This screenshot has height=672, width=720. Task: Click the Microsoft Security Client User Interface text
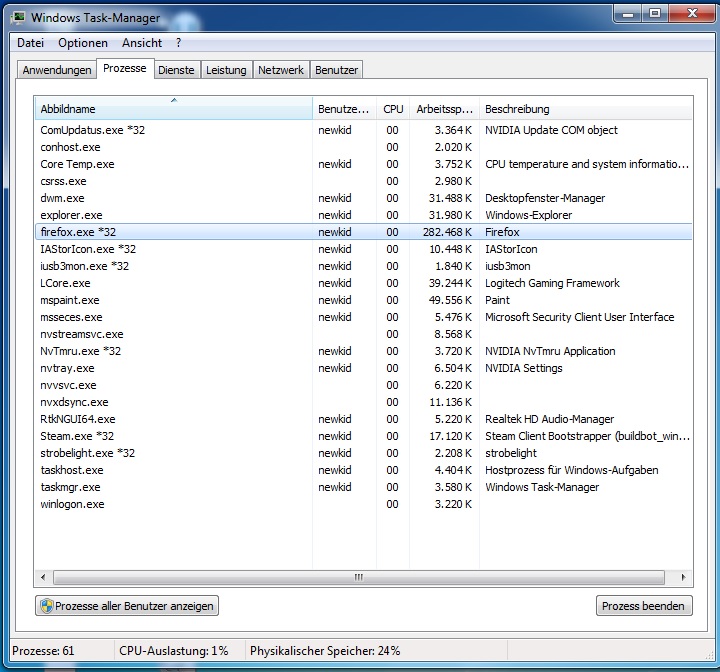click(x=579, y=317)
